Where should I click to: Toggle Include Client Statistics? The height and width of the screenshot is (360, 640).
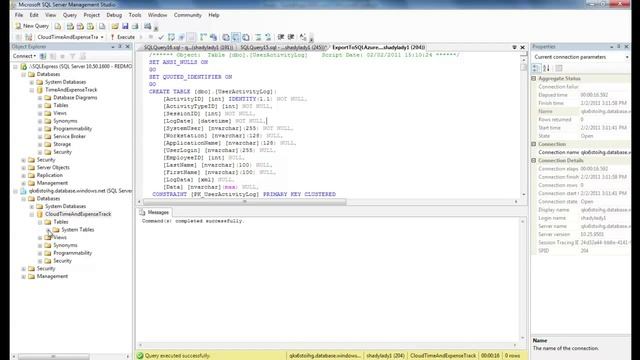click(x=213, y=37)
